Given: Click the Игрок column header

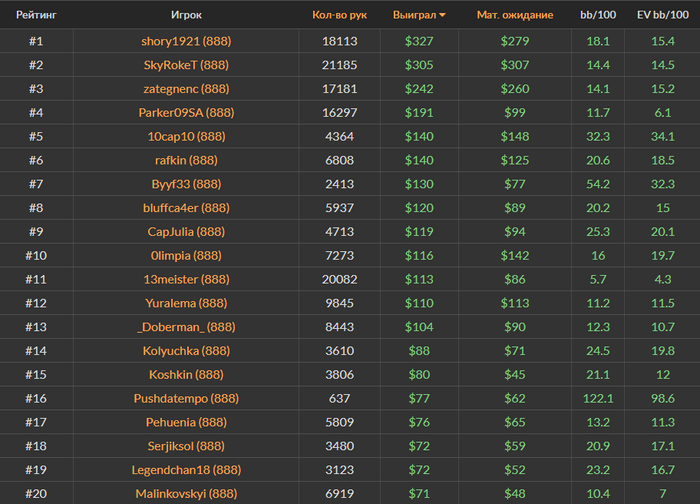Looking at the screenshot, I should (186, 16).
